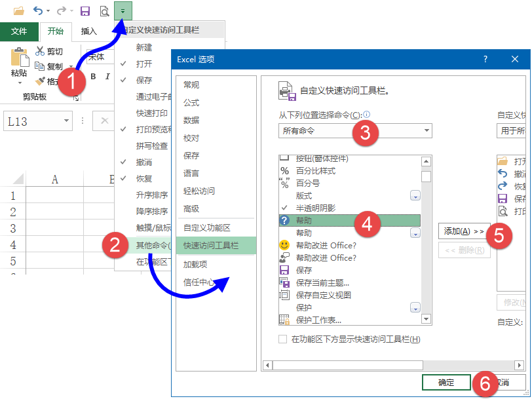Expand the second 帮助 command dropdown arrow
532x401 pixels.
(x=415, y=233)
